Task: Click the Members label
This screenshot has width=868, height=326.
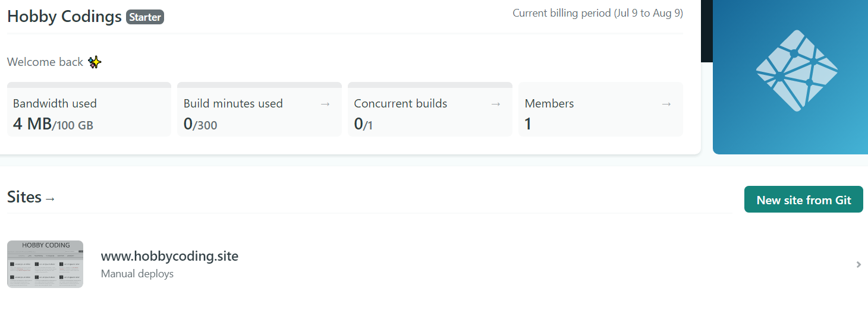Action: [549, 103]
